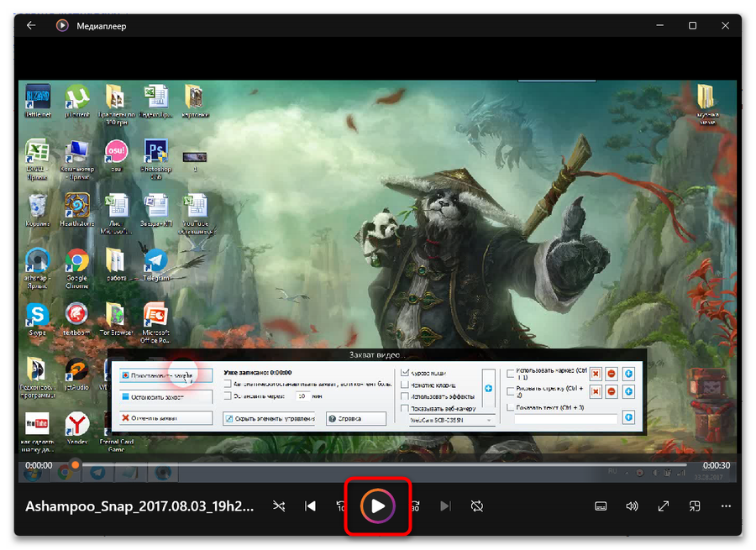Viewport: 756px width, 550px height.
Task: Minimize the Медиаплеер window
Action: [660, 25]
